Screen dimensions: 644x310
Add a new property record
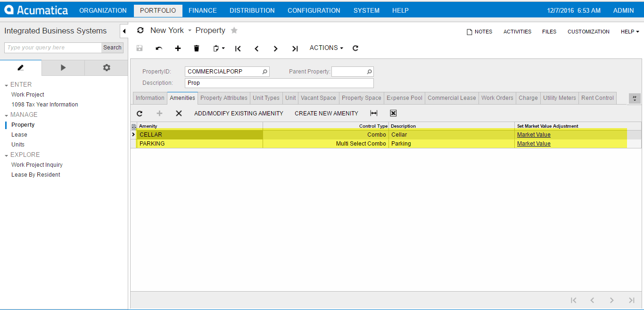(x=178, y=48)
